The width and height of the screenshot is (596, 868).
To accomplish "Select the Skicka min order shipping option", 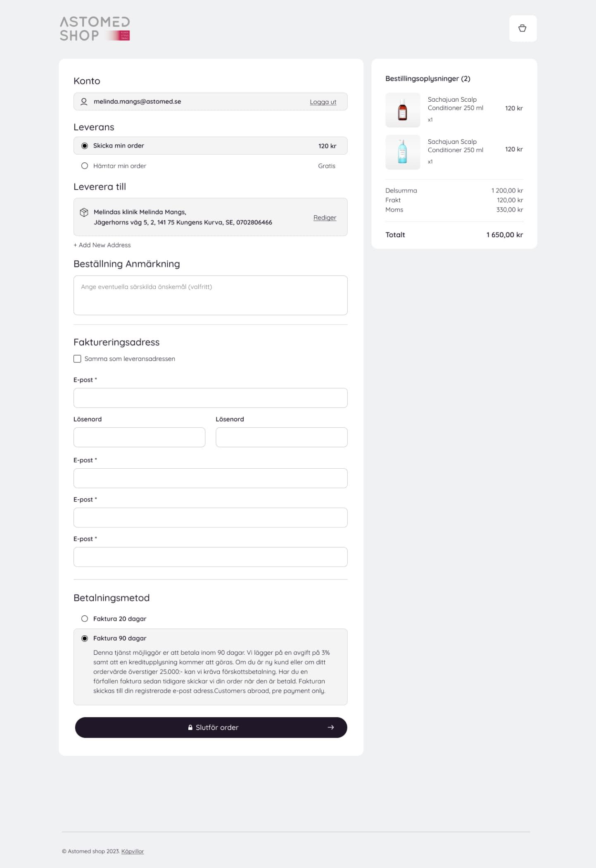I will pyautogui.click(x=84, y=145).
